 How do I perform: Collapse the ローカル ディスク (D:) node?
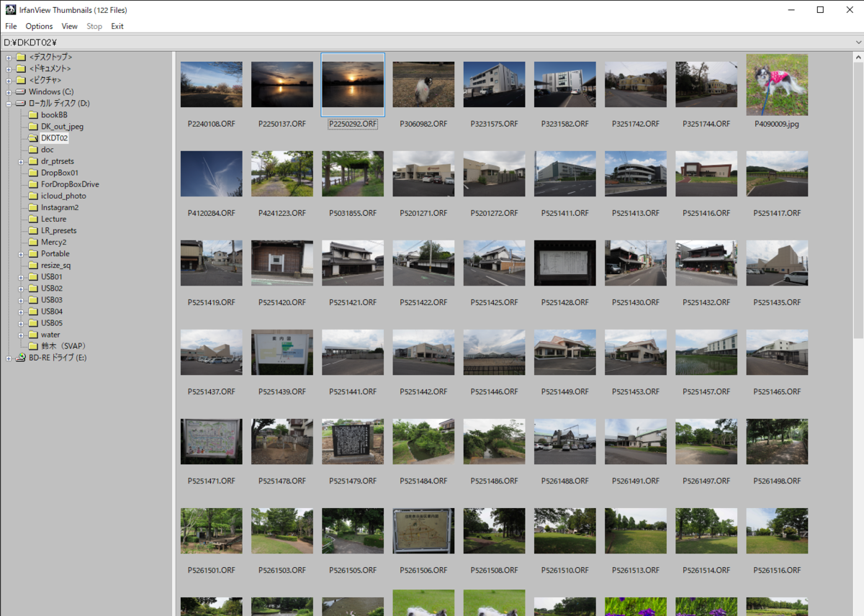click(x=9, y=104)
